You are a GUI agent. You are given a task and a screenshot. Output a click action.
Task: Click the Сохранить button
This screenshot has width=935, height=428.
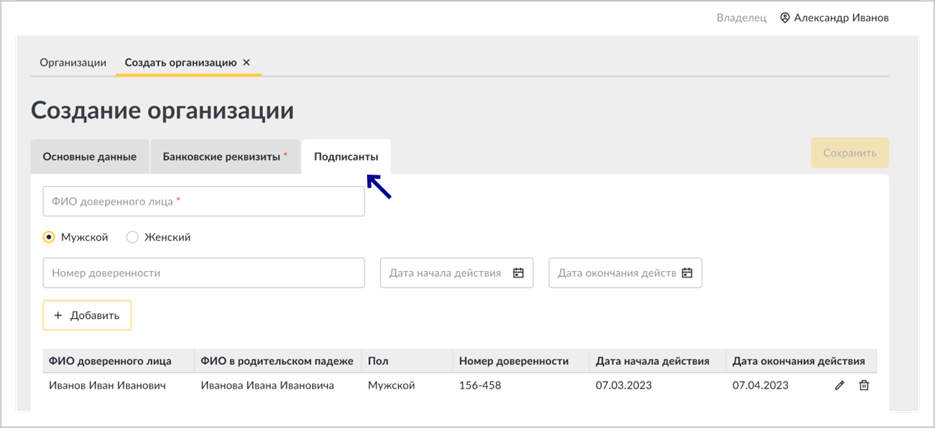tap(850, 153)
